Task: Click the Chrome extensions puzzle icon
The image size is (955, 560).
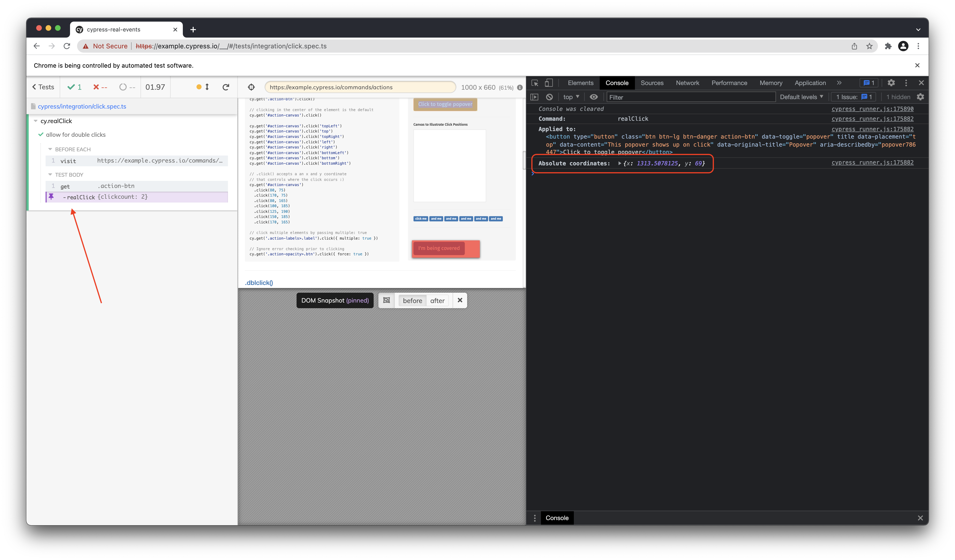Action: (x=888, y=46)
